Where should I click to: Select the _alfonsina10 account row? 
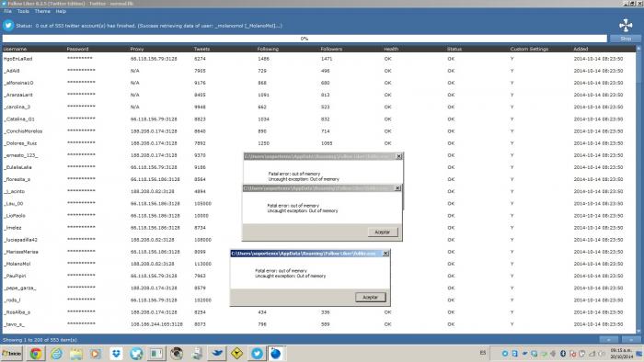[x=318, y=83]
